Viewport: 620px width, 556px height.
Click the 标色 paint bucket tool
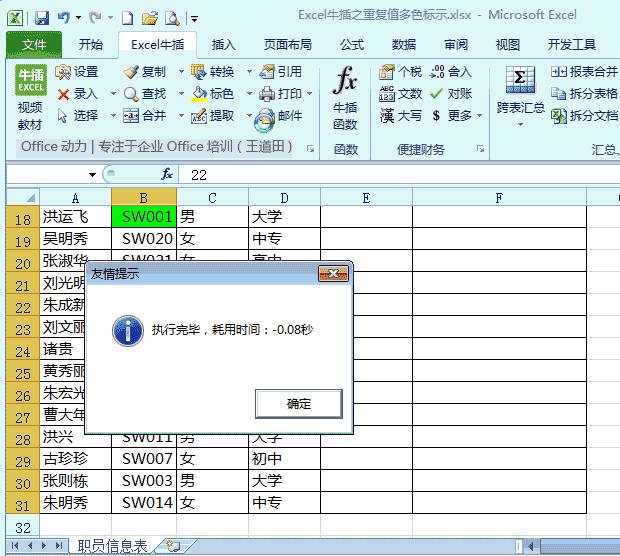pyautogui.click(x=212, y=94)
